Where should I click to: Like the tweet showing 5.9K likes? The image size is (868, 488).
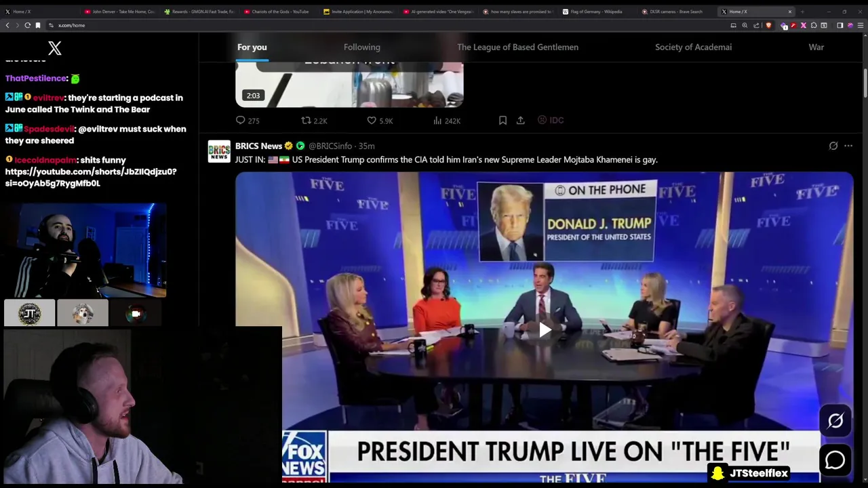[x=380, y=120]
